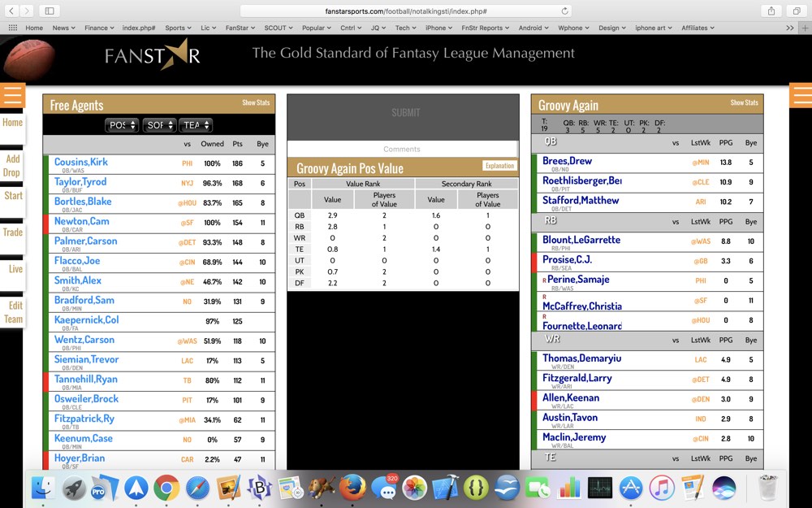Launch Google Chrome from the Dock

click(166, 488)
